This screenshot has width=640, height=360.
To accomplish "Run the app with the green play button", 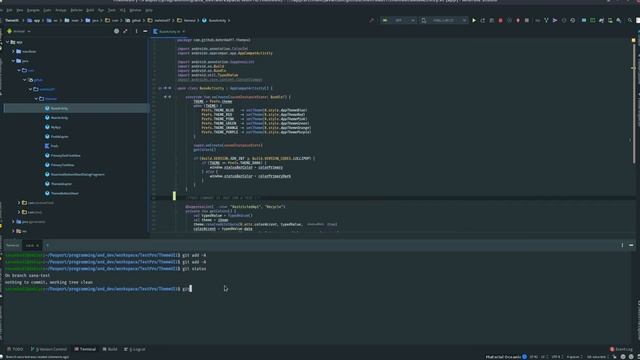I will tap(474, 20).
